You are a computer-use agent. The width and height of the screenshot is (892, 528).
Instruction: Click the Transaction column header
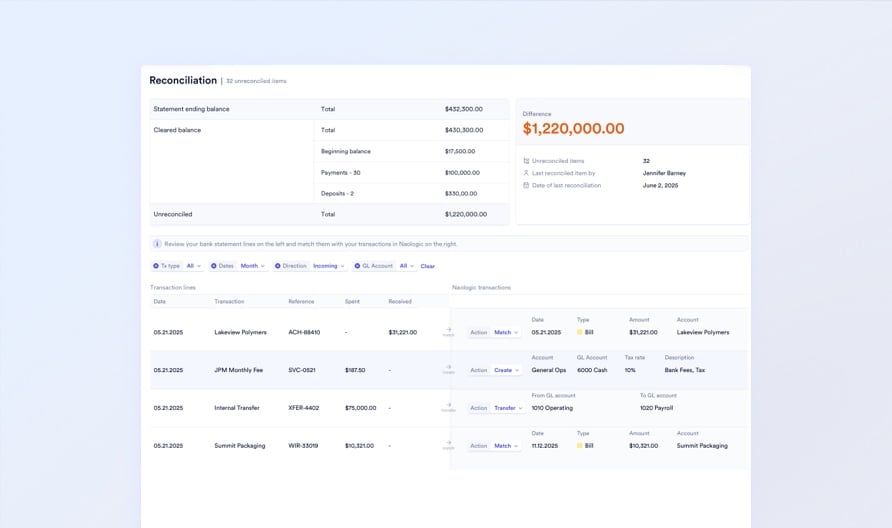click(229, 302)
